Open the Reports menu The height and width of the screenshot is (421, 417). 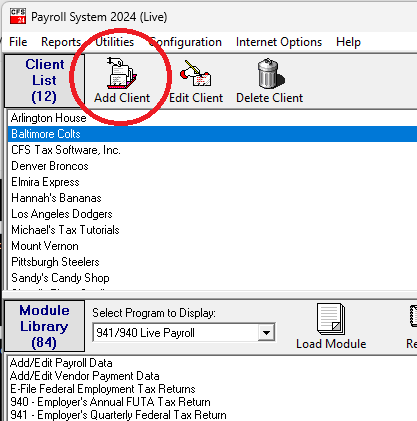(61, 42)
